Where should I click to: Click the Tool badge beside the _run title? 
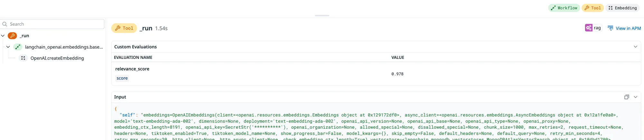124,28
